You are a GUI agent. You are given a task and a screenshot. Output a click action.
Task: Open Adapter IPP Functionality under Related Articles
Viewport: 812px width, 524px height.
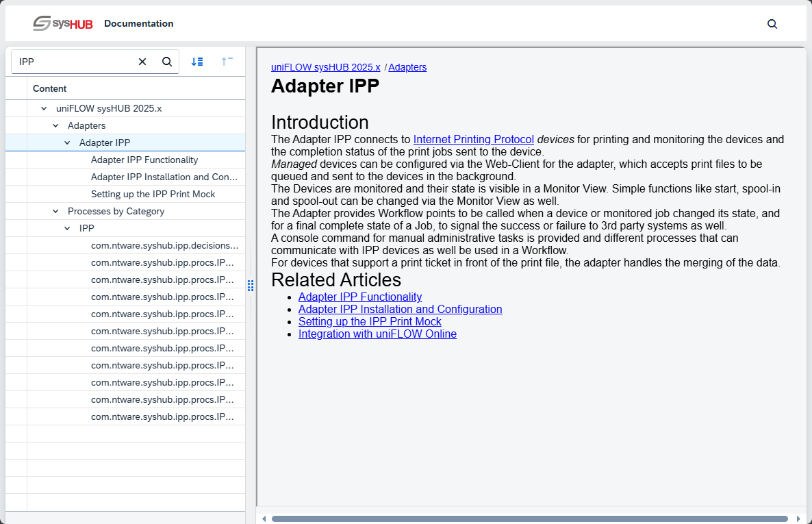pyautogui.click(x=360, y=297)
